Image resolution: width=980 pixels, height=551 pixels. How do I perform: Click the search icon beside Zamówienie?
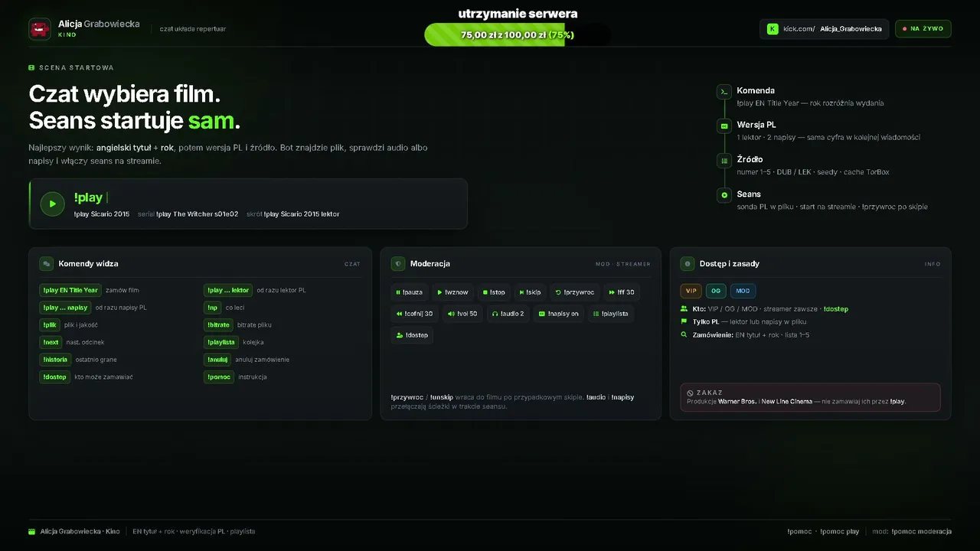tap(684, 335)
